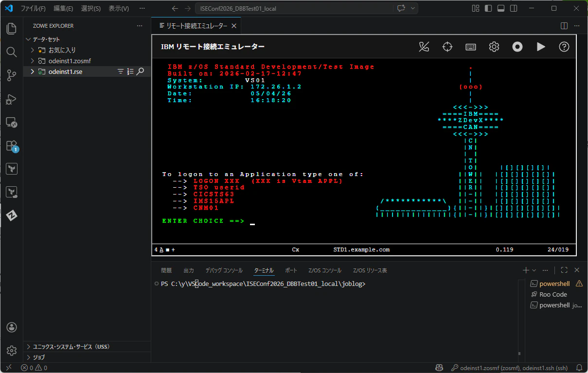This screenshot has width=588, height=373.
Task: Open Accounts menu in activity bar
Action: click(x=12, y=327)
